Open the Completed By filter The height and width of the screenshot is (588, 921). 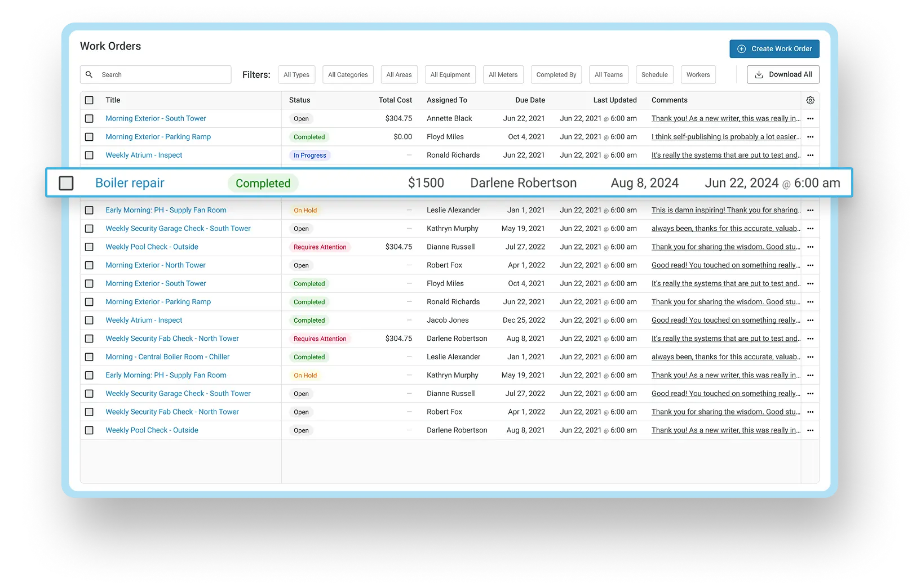[x=556, y=74]
